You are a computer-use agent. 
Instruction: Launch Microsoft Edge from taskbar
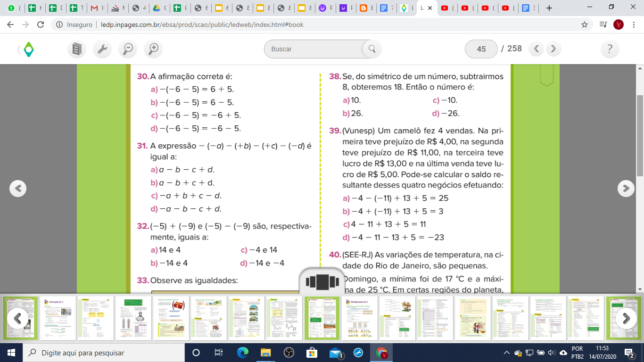pyautogui.click(x=243, y=353)
